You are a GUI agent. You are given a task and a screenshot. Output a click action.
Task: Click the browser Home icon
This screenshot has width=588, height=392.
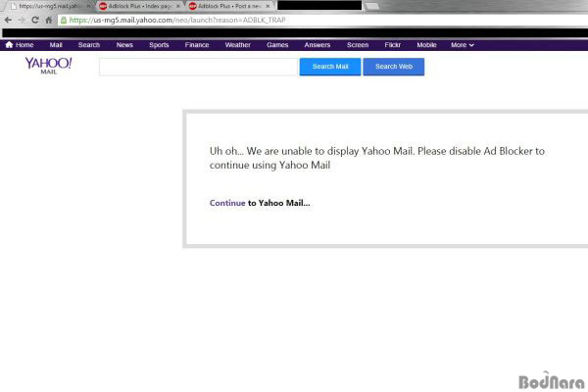(49, 20)
